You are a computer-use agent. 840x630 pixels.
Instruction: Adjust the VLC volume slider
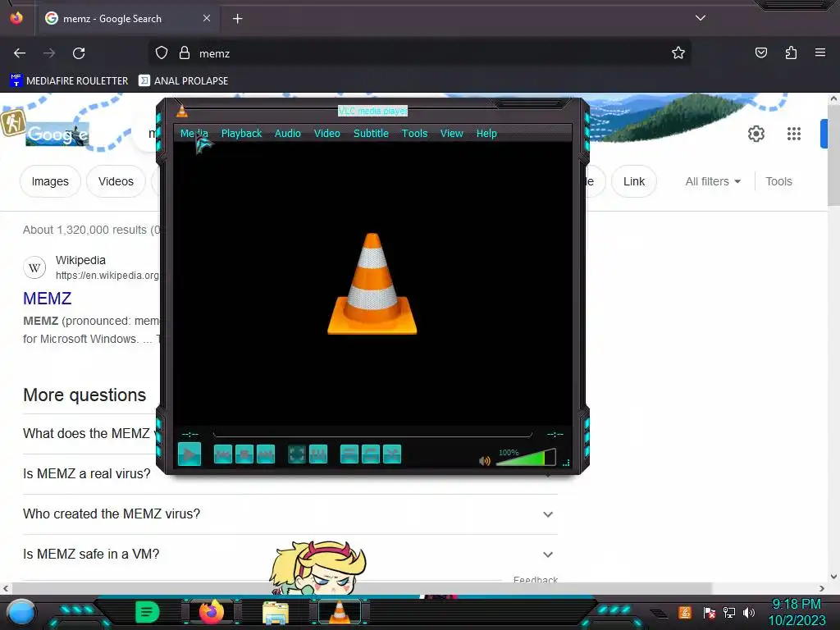point(526,458)
